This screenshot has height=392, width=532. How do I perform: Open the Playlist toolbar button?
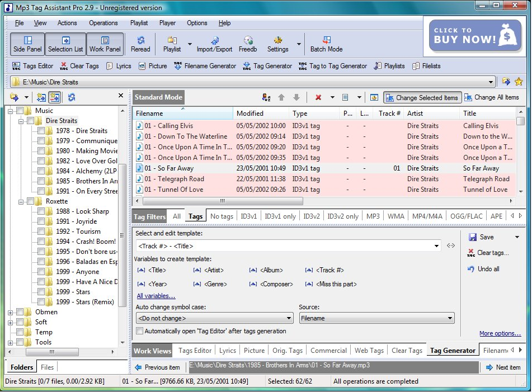point(172,44)
